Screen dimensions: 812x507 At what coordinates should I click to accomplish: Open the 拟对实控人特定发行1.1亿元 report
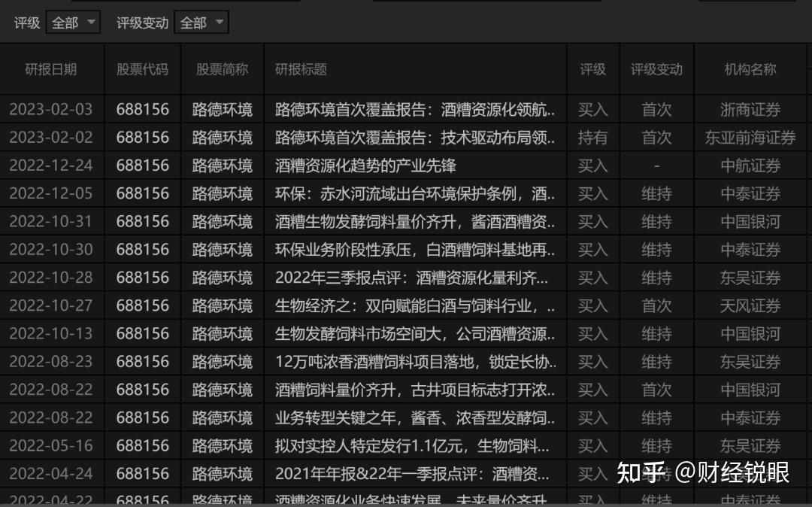(414, 445)
